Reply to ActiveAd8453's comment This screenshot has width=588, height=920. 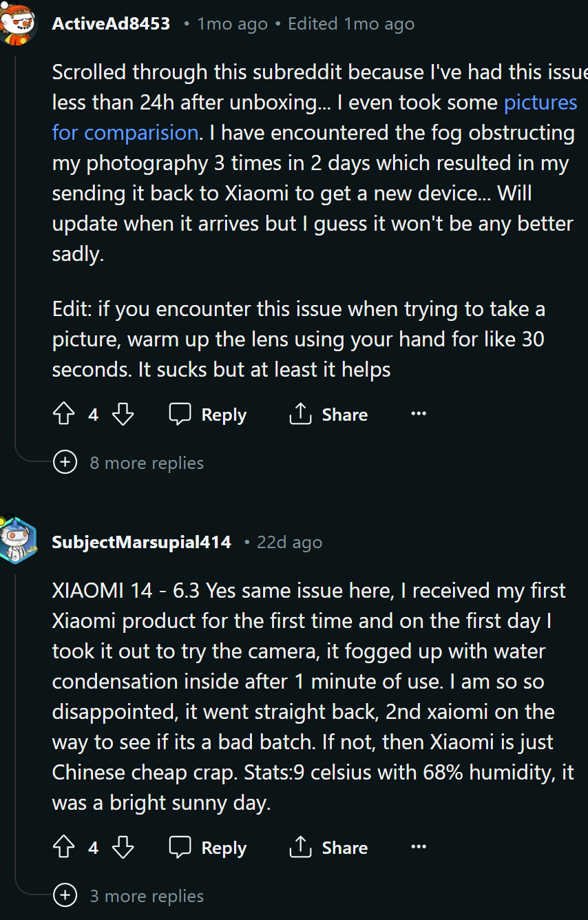(208, 415)
